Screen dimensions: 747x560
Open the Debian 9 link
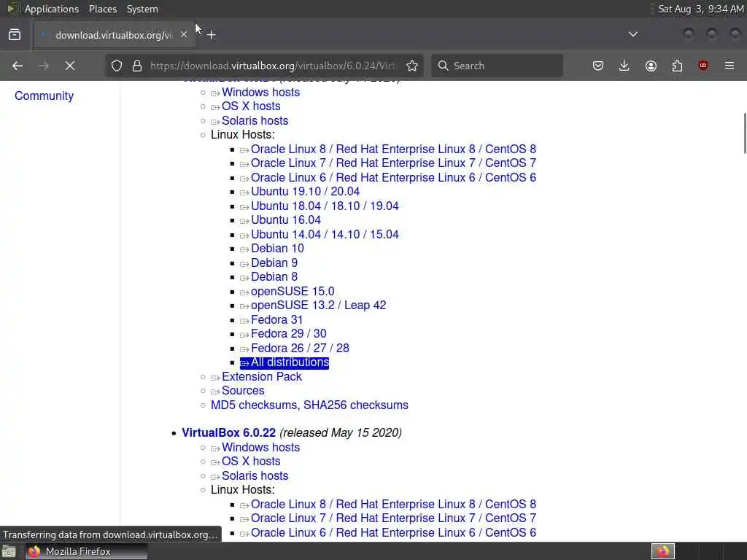(274, 262)
